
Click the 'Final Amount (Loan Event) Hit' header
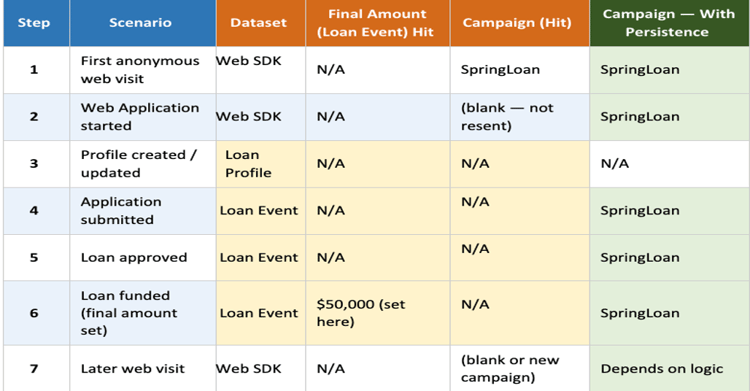click(377, 23)
